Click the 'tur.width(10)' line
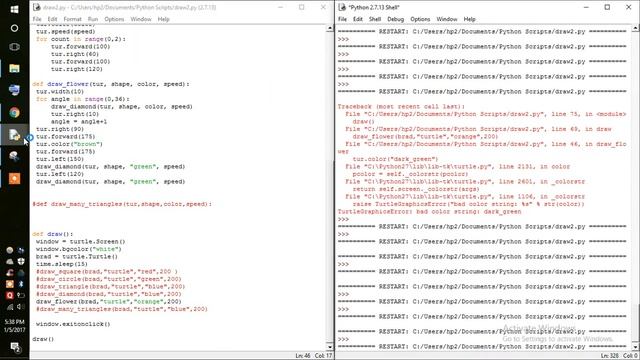Screen dimensions: 640x360 pyautogui.click(x=59, y=91)
